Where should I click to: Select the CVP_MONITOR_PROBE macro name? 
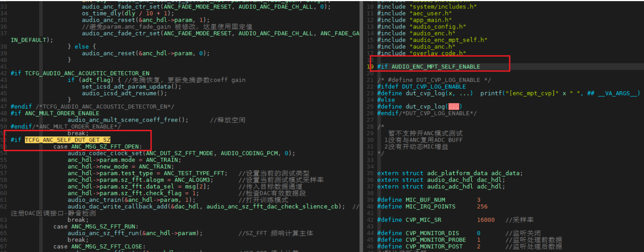pyautogui.click(x=436, y=240)
